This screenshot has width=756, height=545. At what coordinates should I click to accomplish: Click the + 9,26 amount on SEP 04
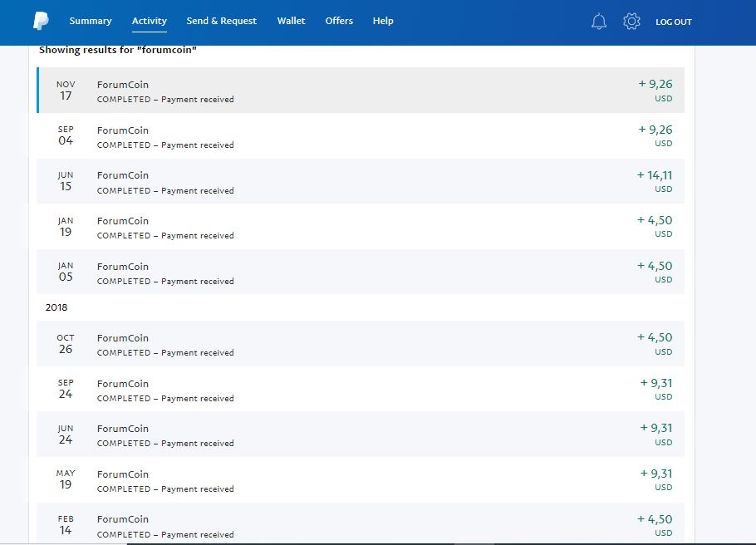click(x=655, y=130)
